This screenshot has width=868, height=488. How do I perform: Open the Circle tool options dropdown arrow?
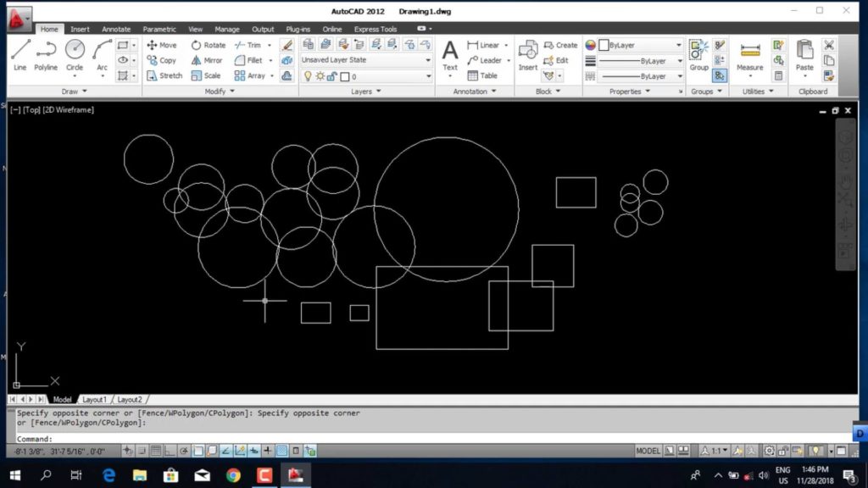tap(75, 75)
